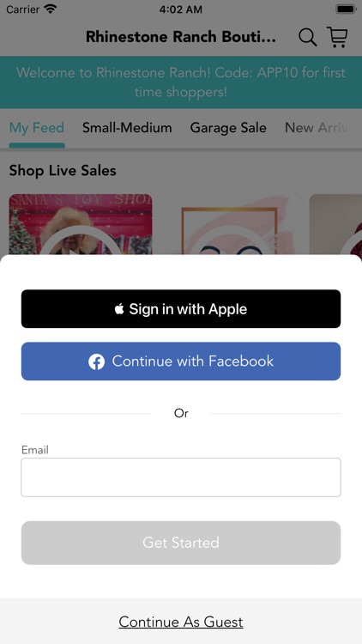Select the Small-Medium tab
This screenshot has width=362, height=644.
(127, 128)
